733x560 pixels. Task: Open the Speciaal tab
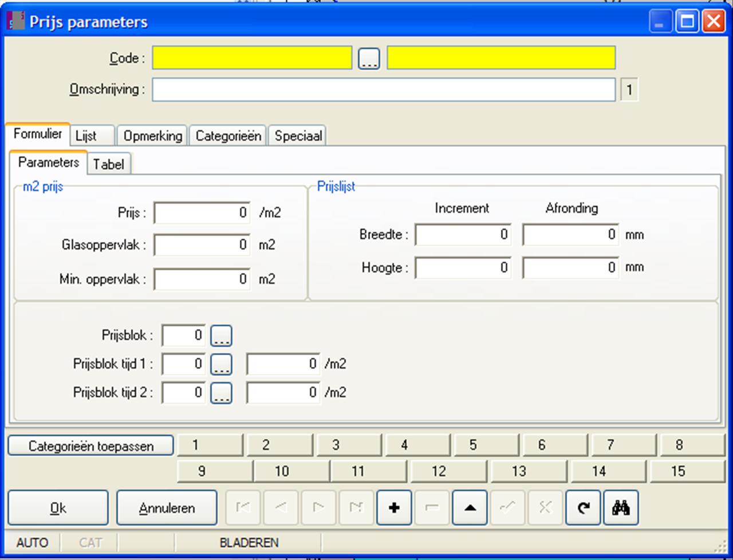tap(297, 136)
